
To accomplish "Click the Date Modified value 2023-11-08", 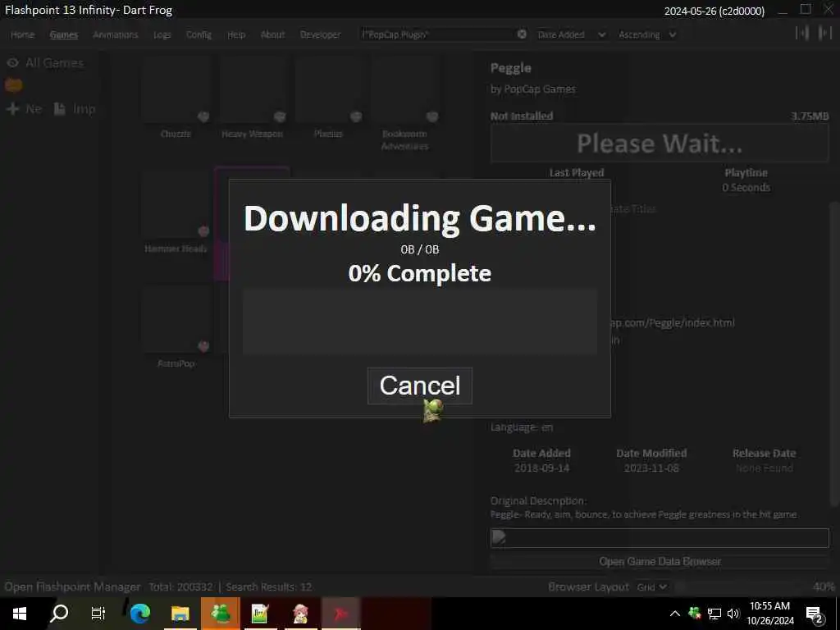I will point(651,468).
